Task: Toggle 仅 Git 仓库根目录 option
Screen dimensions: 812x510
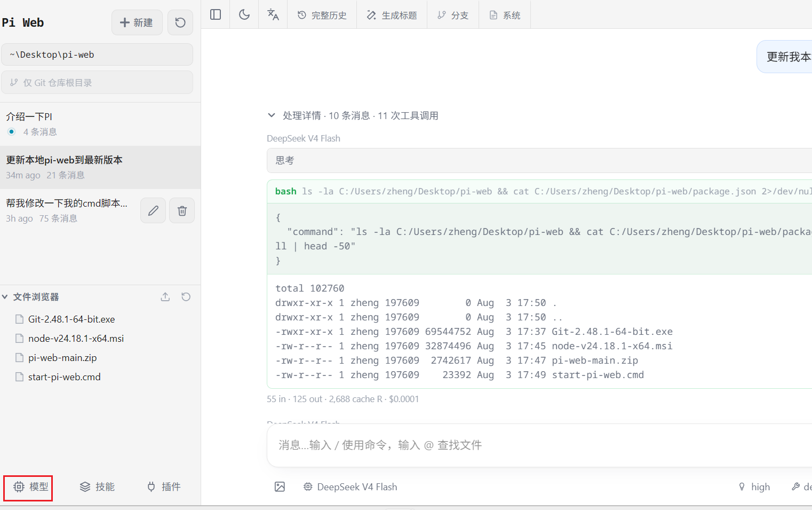Action: [97, 83]
